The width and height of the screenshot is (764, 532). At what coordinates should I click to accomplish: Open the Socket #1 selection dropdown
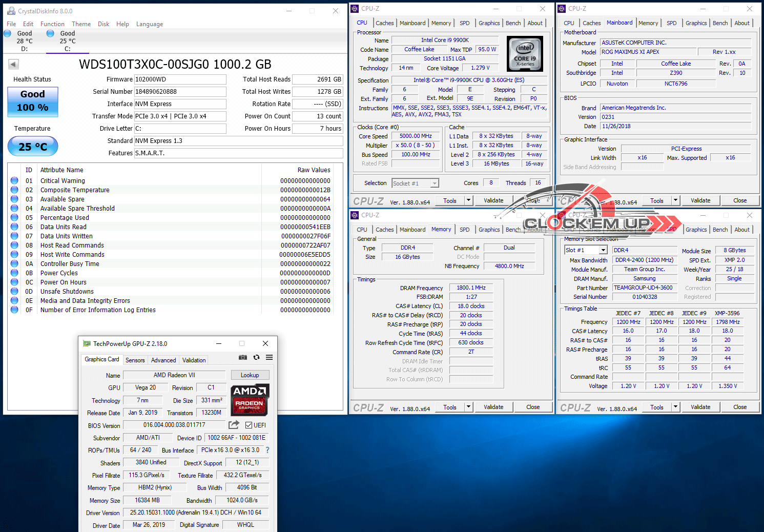click(x=435, y=183)
